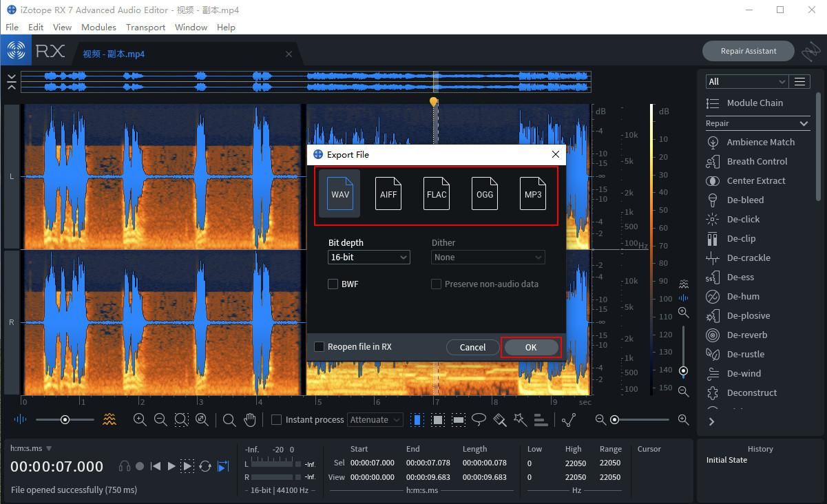Zoom to selection in toolbar
The image size is (827, 504).
[181, 419]
